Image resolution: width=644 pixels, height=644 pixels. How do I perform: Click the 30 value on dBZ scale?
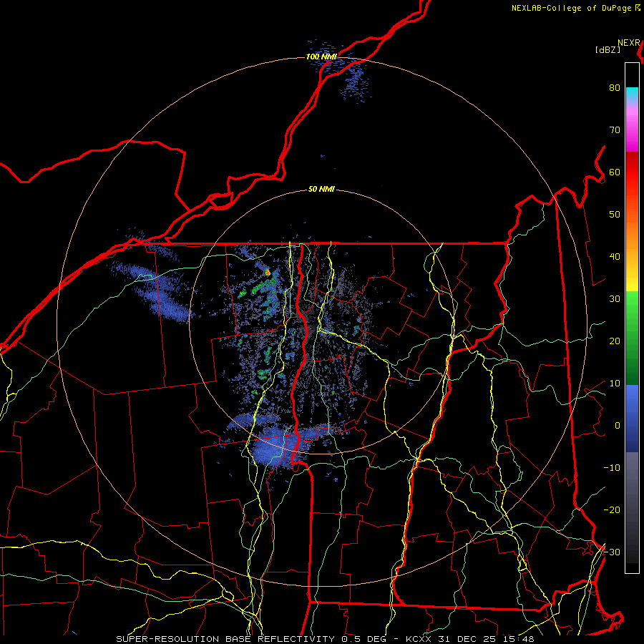click(615, 299)
